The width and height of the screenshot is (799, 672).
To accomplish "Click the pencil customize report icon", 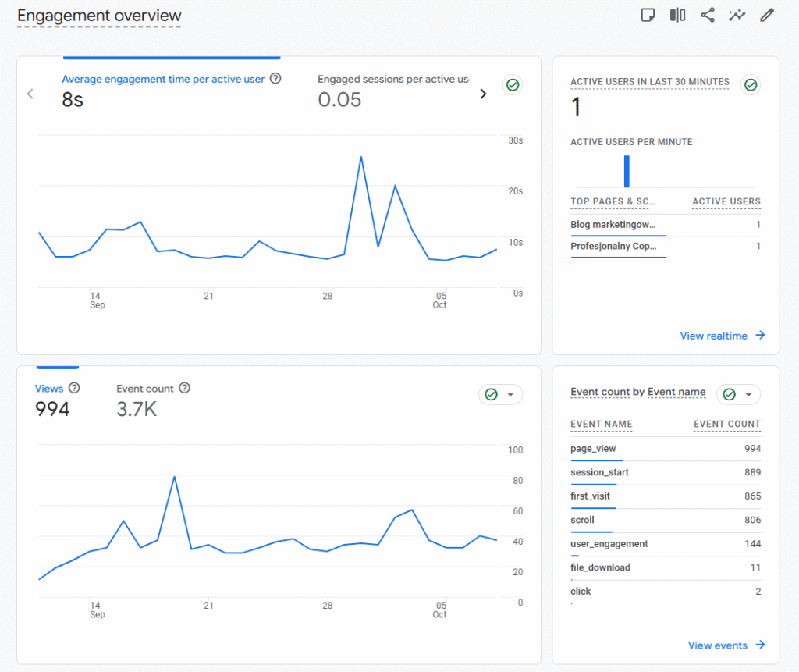I will click(767, 16).
